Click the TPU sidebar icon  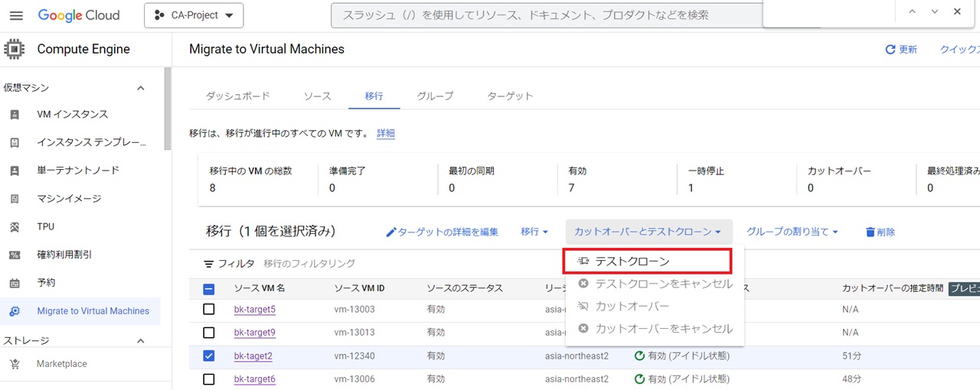(x=14, y=227)
